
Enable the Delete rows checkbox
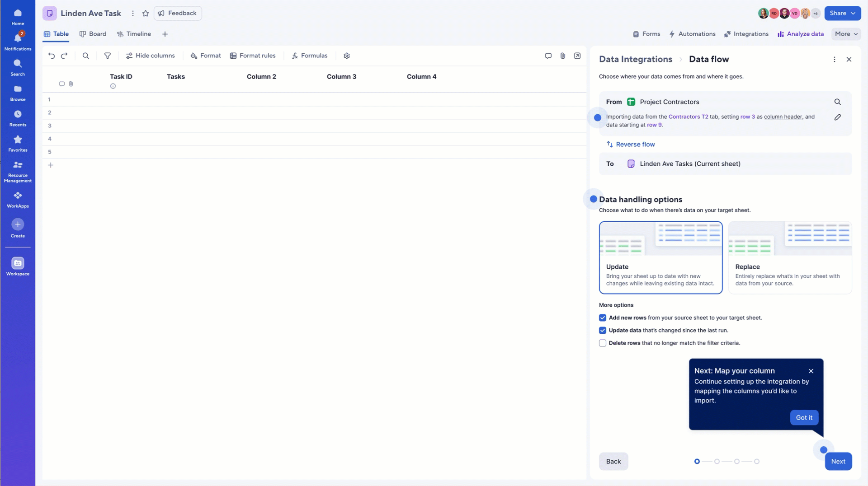603,343
